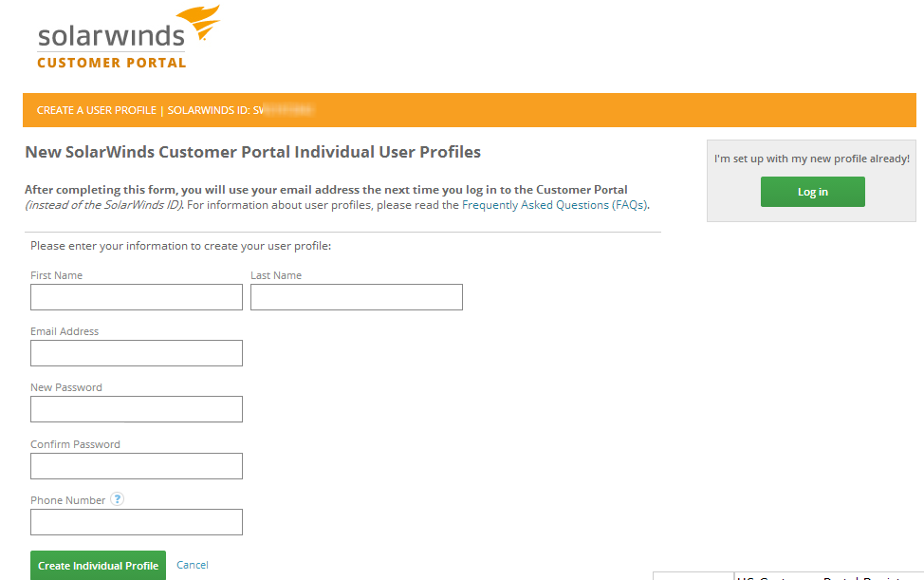Click the Customer Portal wordmark
The height and width of the screenshot is (580, 924).
click(111, 63)
